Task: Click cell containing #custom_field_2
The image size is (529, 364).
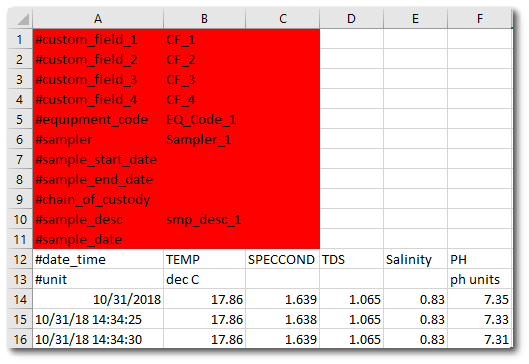Action: [x=98, y=59]
